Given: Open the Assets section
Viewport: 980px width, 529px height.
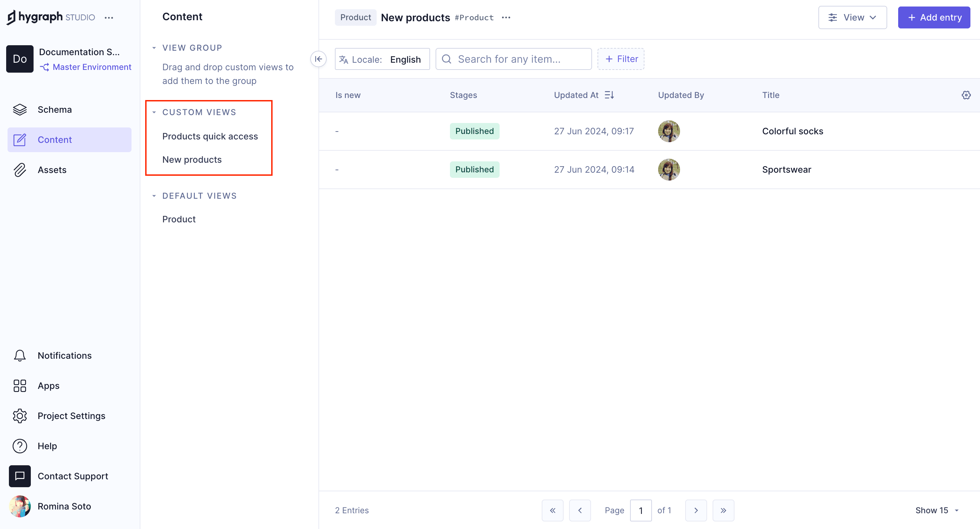Looking at the screenshot, I should pyautogui.click(x=52, y=170).
